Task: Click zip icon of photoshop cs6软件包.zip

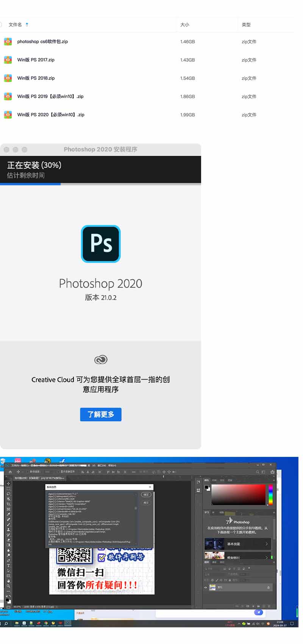Action: (x=8, y=42)
